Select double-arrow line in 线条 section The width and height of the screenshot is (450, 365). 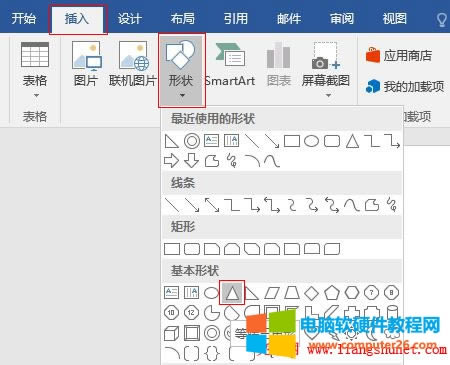click(x=212, y=205)
